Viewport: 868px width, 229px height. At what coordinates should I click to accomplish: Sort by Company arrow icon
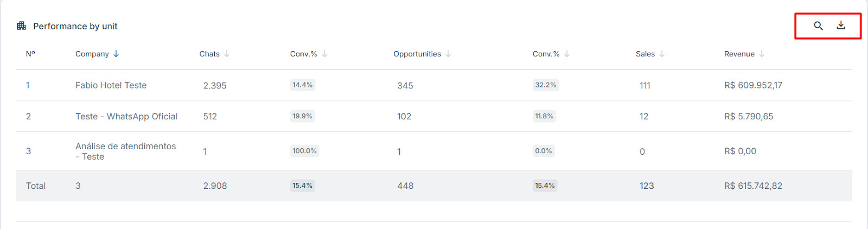click(x=116, y=54)
